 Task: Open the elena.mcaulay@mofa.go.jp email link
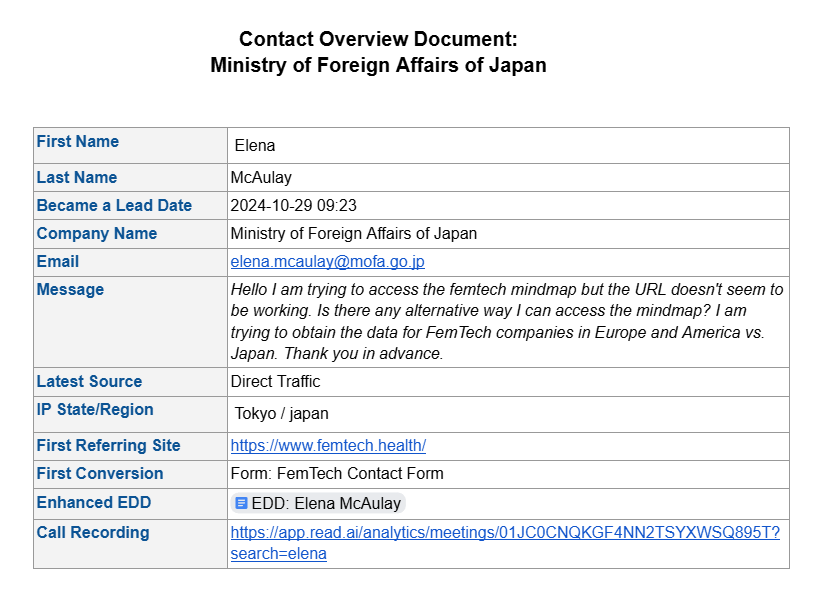(327, 262)
